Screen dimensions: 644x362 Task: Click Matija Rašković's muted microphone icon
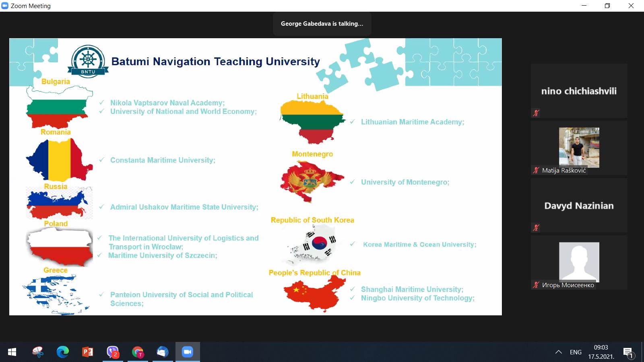pyautogui.click(x=536, y=170)
